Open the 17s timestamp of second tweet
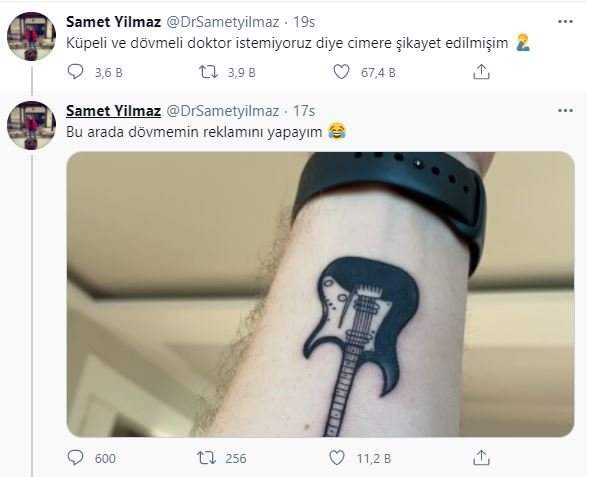The image size is (600, 477). pyautogui.click(x=305, y=109)
